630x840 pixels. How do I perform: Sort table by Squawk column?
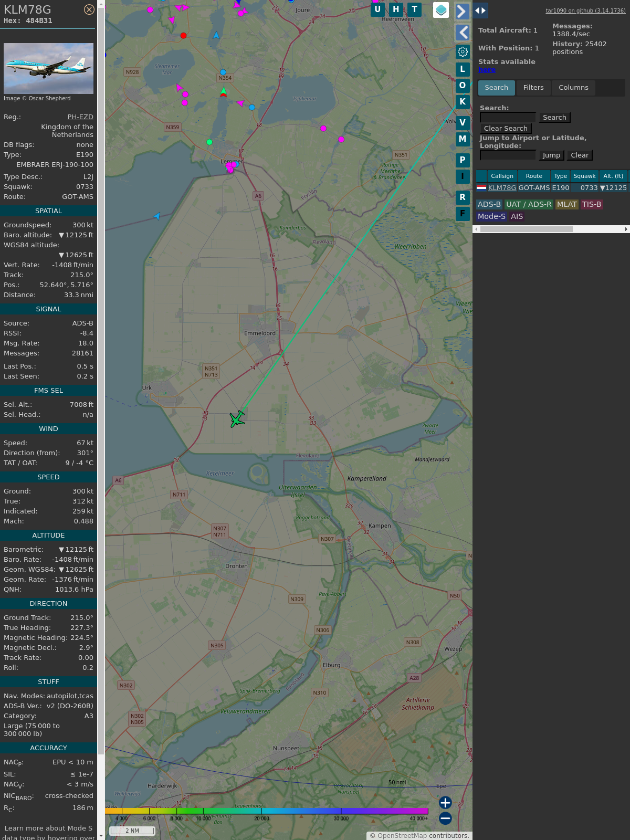click(x=584, y=176)
